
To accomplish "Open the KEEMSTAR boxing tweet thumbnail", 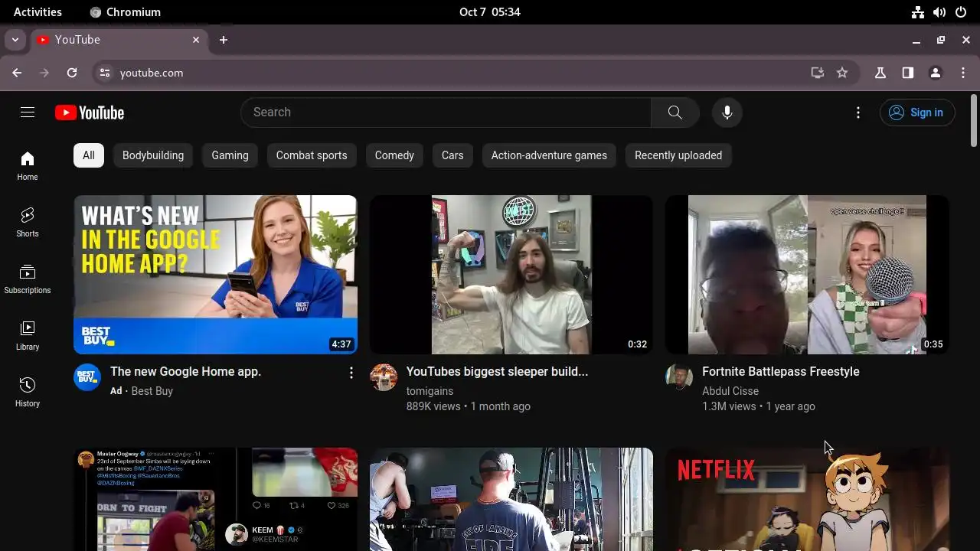I will 215,499.
